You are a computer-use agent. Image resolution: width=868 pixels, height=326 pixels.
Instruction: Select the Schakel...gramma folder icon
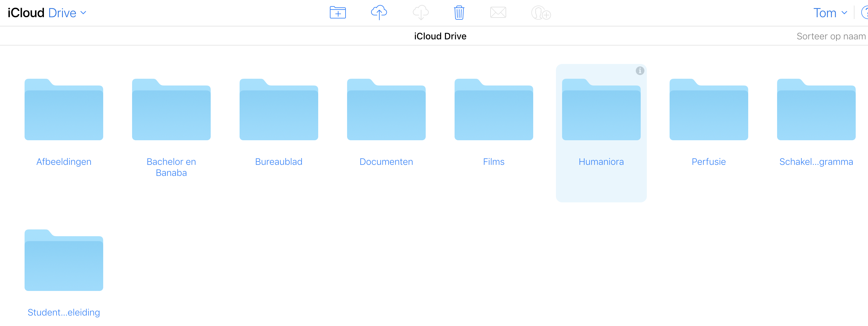coord(816,109)
